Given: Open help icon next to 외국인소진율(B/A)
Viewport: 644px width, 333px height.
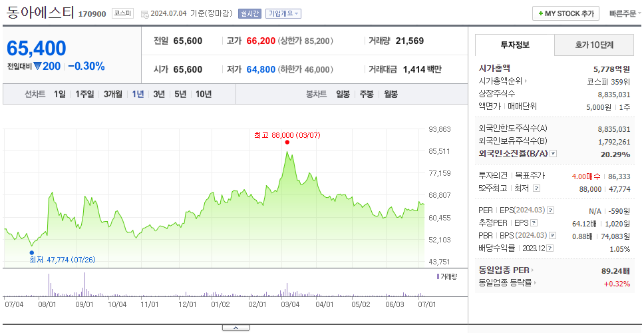Looking at the screenshot, I should pyautogui.click(x=554, y=154).
